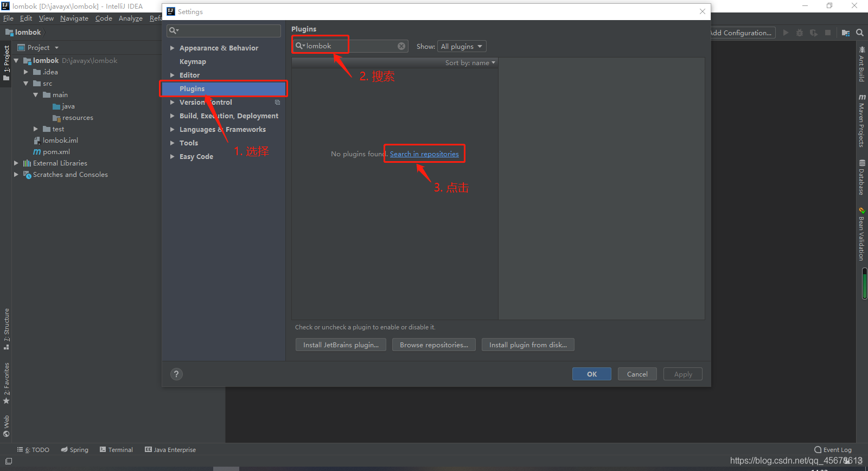Screen dimensions: 868x471
Task: Open the Event Log
Action: [833, 450]
